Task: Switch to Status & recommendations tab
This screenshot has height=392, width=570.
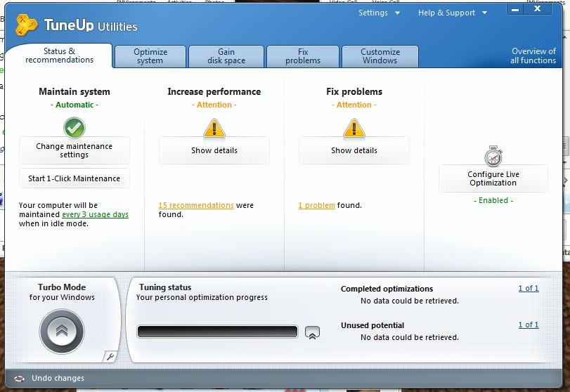Action: click(59, 55)
